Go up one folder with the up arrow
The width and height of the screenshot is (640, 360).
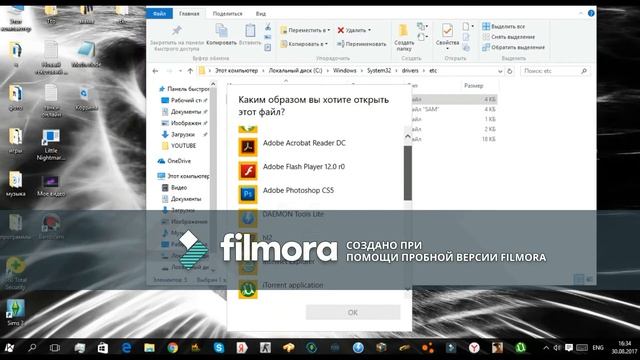point(190,71)
